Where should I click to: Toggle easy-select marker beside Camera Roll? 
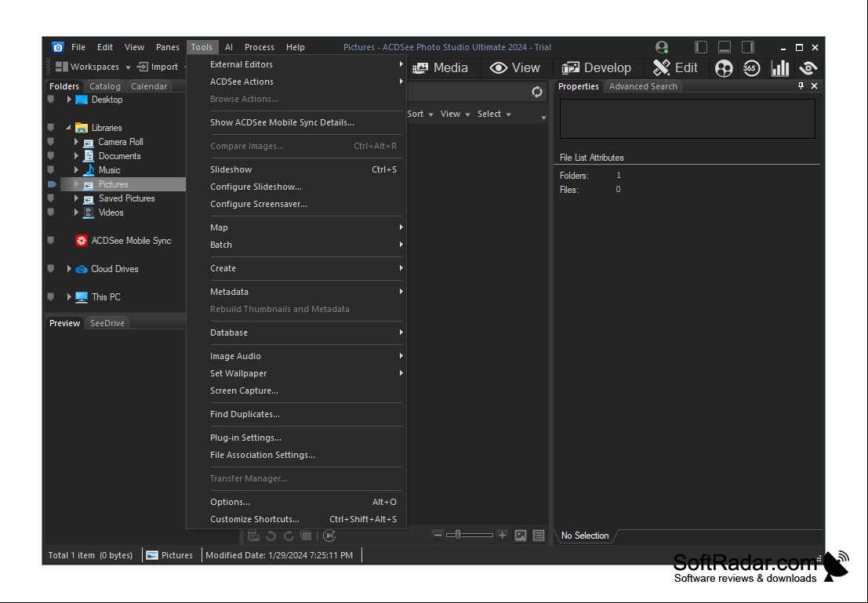tap(51, 142)
